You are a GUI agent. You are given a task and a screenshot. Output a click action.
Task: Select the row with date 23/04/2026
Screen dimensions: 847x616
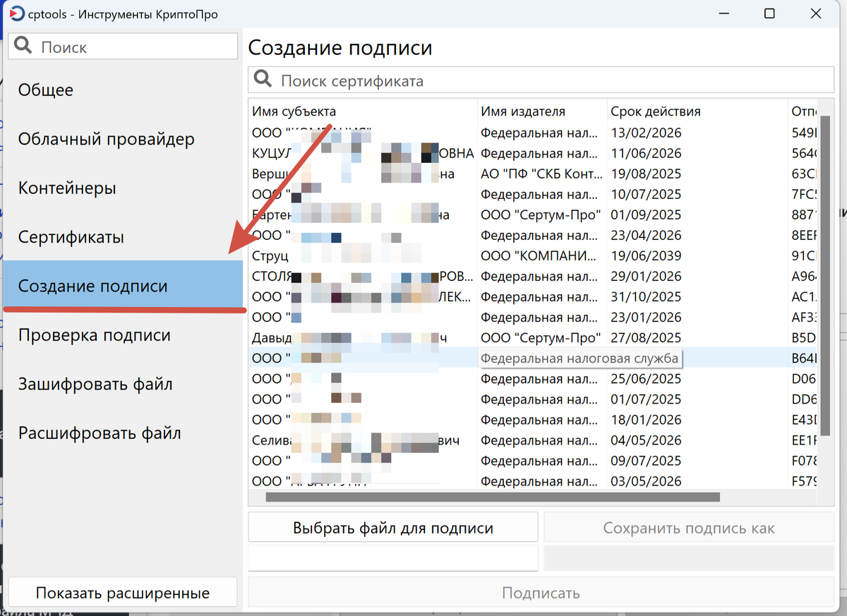coord(533,235)
